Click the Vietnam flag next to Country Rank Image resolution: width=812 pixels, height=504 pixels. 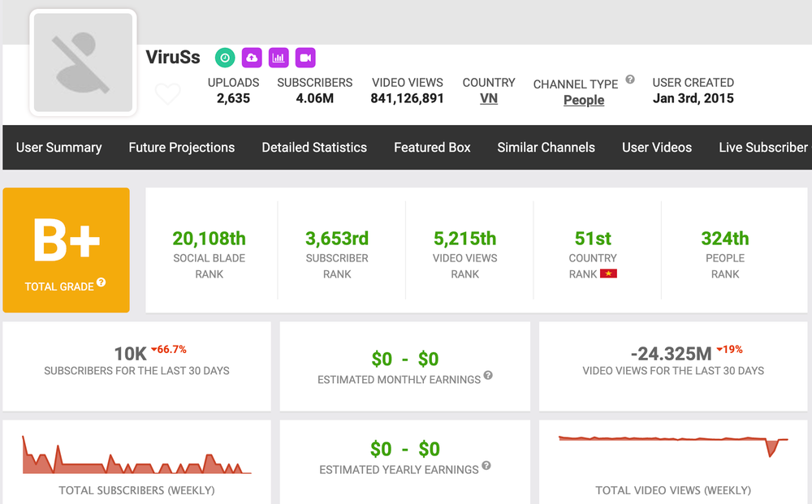pos(608,274)
